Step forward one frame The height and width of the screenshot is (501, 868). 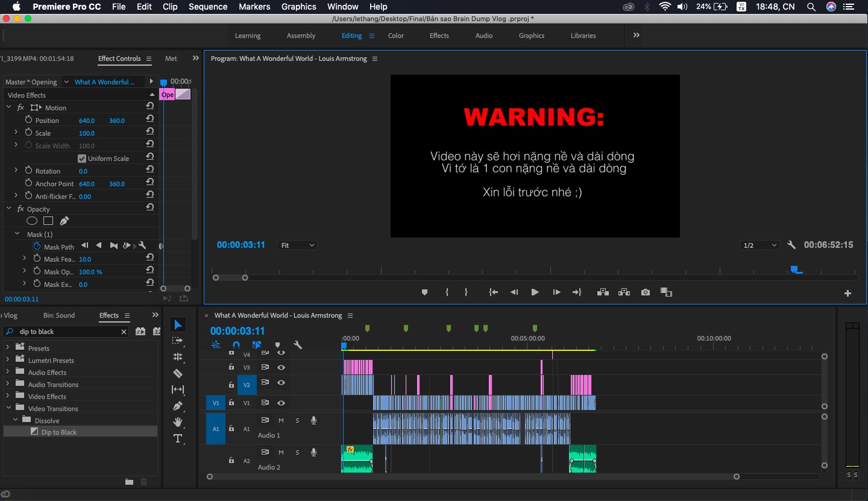pyautogui.click(x=556, y=292)
